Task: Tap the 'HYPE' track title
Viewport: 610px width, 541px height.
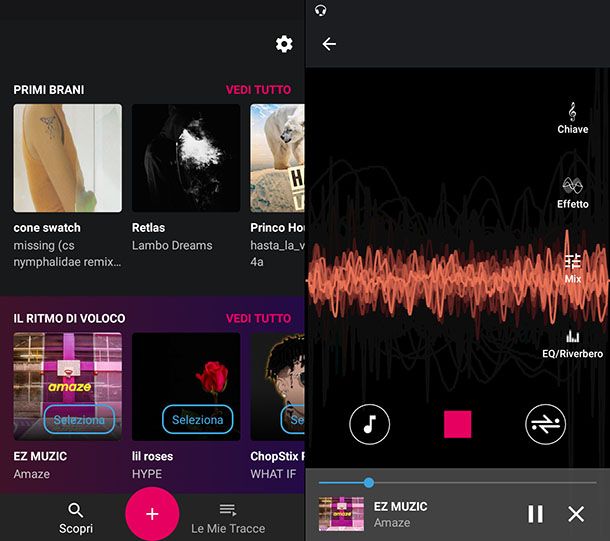Action: 147,474
